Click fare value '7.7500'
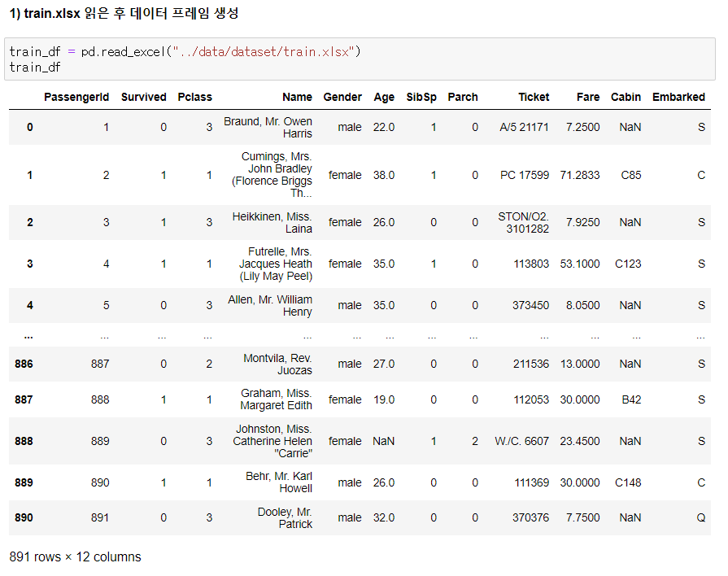 tap(582, 517)
